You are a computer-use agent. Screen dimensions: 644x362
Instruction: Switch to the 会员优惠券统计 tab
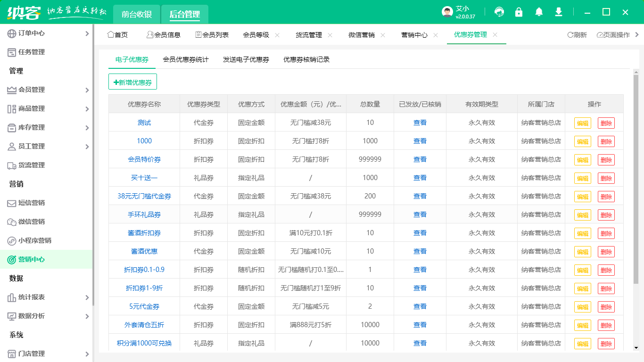point(186,59)
